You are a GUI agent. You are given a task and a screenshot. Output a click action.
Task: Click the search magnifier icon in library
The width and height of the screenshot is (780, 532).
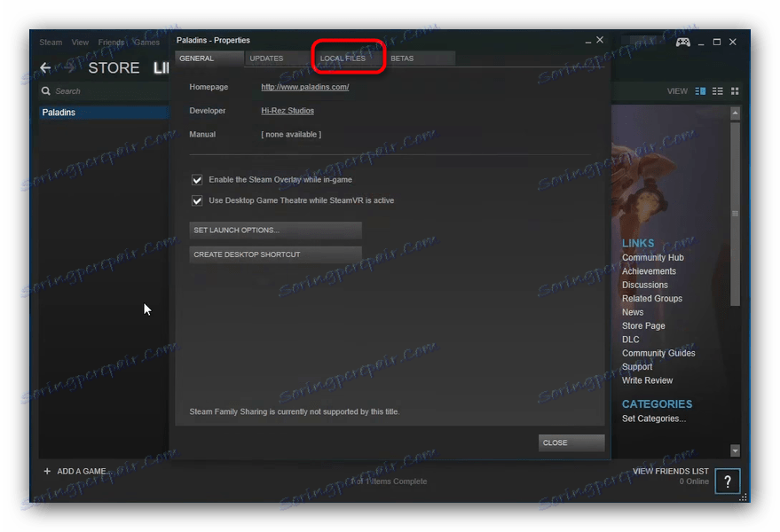click(x=46, y=91)
